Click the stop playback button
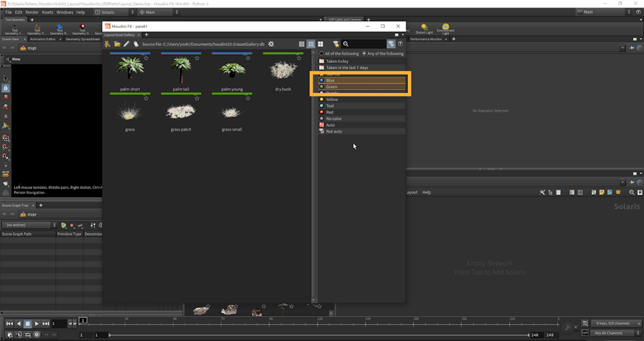This screenshot has height=341, width=644. 27,324
